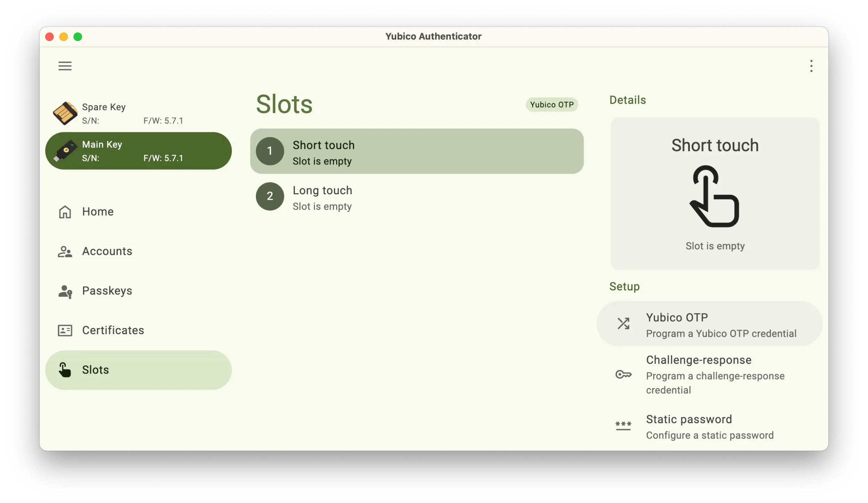Select the Home navigation icon
868x503 pixels.
click(64, 211)
